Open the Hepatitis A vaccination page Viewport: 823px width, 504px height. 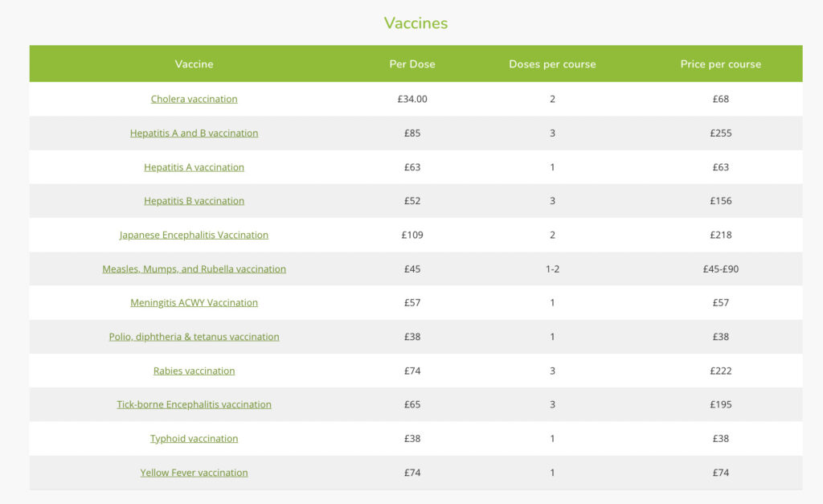click(x=194, y=167)
